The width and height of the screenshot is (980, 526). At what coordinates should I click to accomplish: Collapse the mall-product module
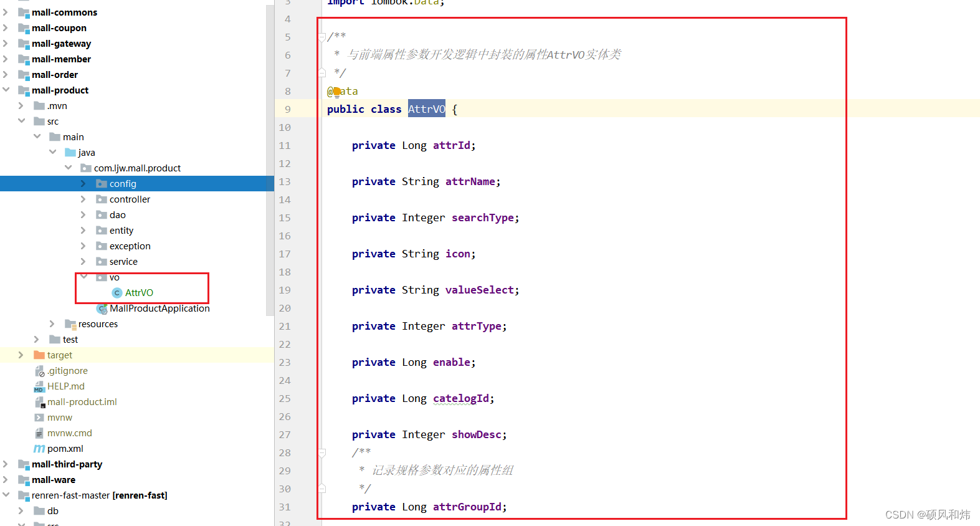click(6, 90)
